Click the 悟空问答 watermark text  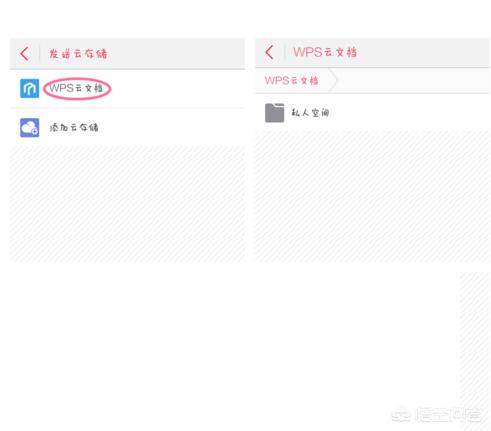(x=448, y=415)
